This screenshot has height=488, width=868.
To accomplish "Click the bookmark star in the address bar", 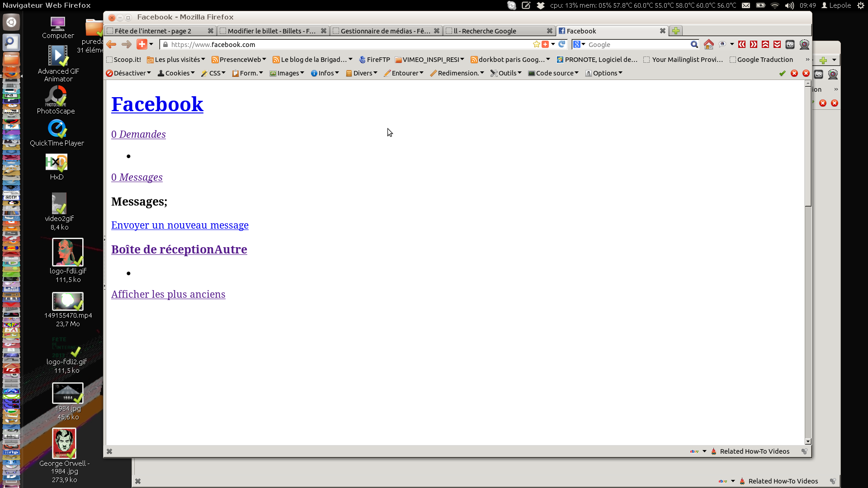I will [x=536, y=44].
